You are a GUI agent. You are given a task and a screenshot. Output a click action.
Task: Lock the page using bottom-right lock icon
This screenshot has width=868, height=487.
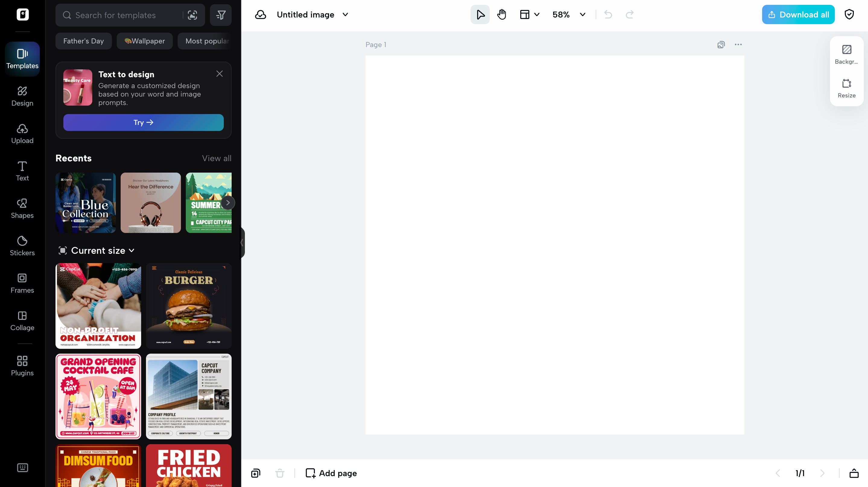point(854,473)
